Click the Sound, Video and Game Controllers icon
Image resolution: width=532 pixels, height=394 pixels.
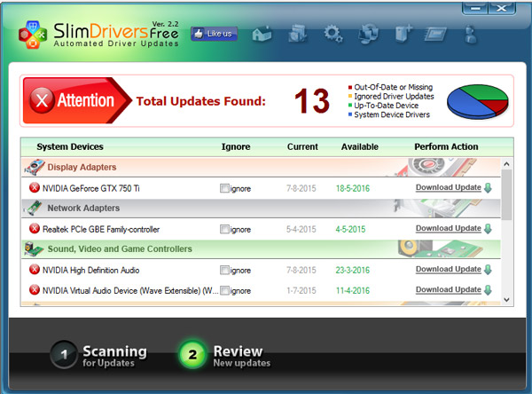pyautogui.click(x=34, y=249)
